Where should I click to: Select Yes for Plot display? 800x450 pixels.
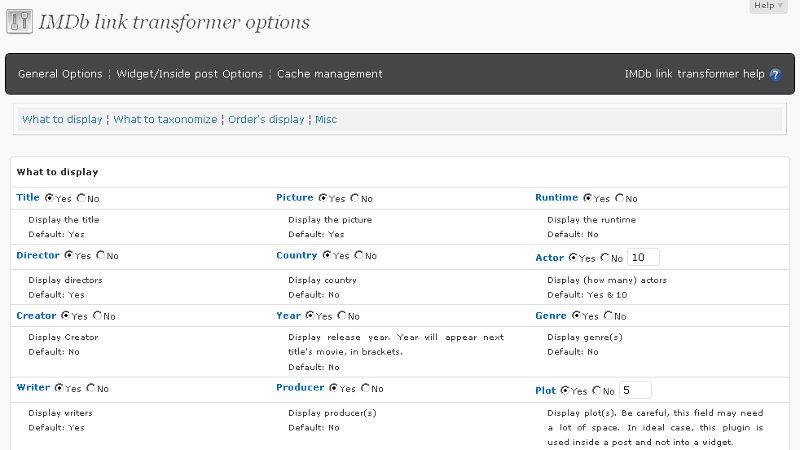tap(565, 390)
